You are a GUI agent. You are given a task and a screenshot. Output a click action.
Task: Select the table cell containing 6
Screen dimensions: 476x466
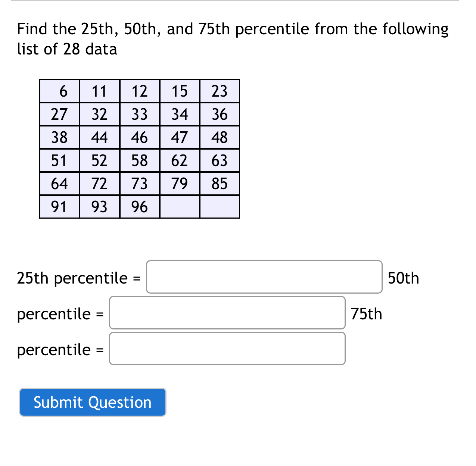click(59, 91)
